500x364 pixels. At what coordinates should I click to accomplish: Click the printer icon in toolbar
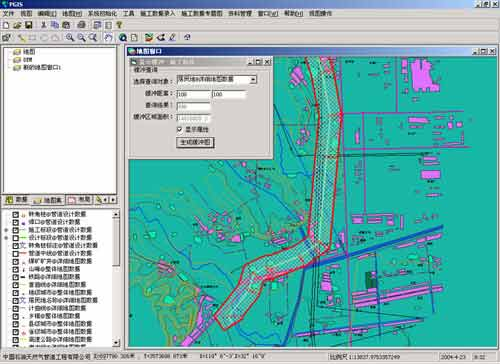81,25
